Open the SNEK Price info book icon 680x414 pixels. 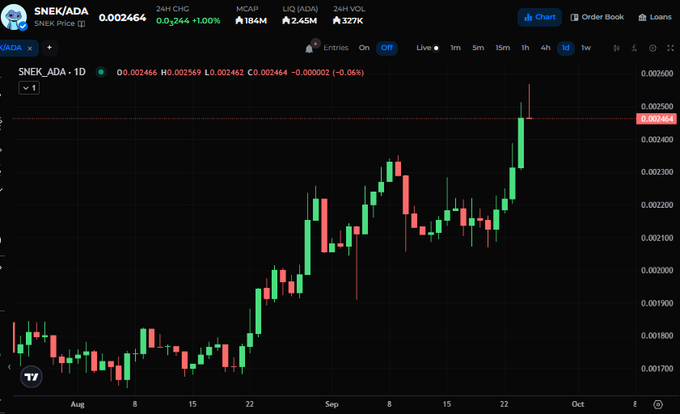81,24
